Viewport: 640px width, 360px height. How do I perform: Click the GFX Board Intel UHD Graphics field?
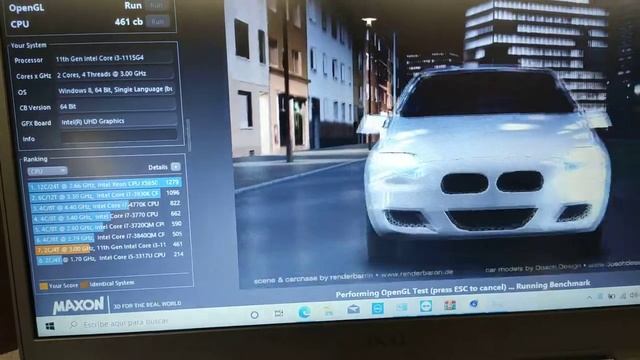118,121
